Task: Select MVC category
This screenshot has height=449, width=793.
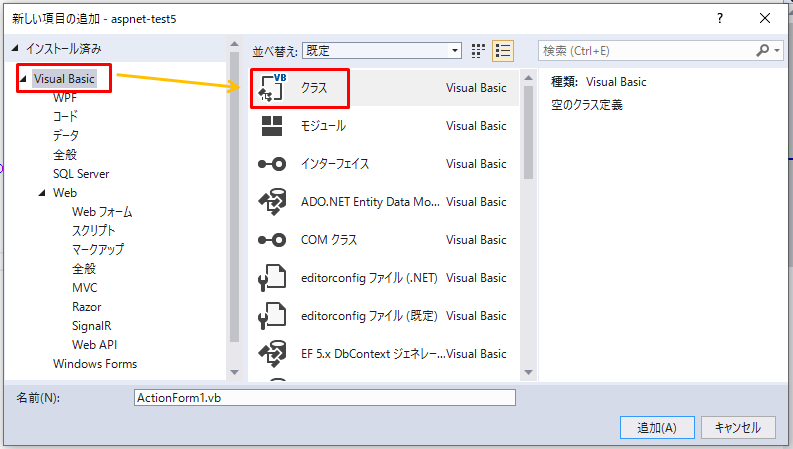Action: click(x=84, y=288)
